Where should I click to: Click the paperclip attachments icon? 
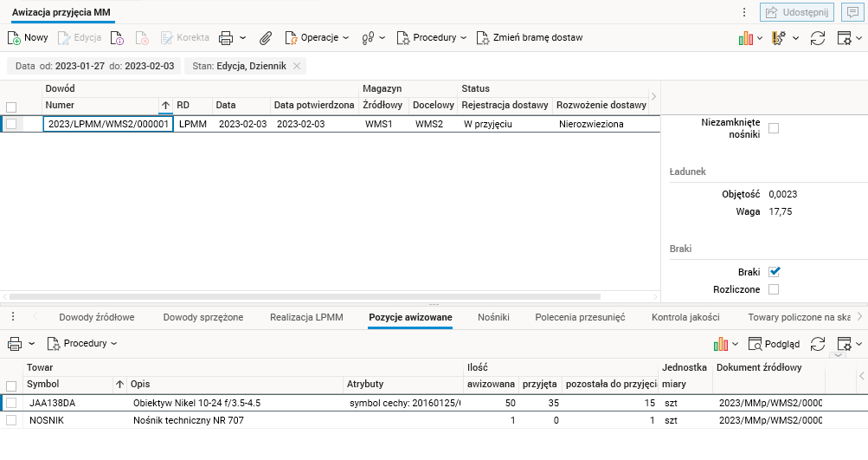(266, 38)
